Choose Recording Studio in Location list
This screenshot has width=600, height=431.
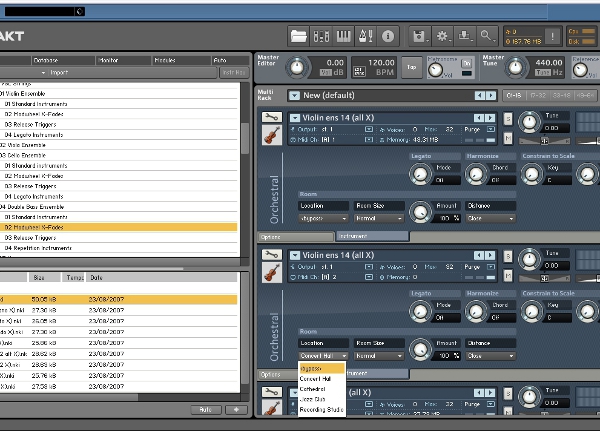coord(322,410)
